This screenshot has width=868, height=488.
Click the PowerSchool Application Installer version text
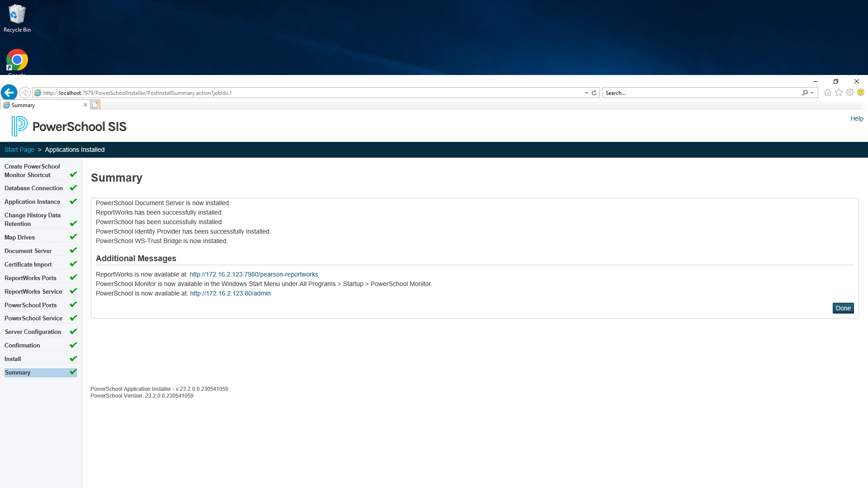click(159, 389)
